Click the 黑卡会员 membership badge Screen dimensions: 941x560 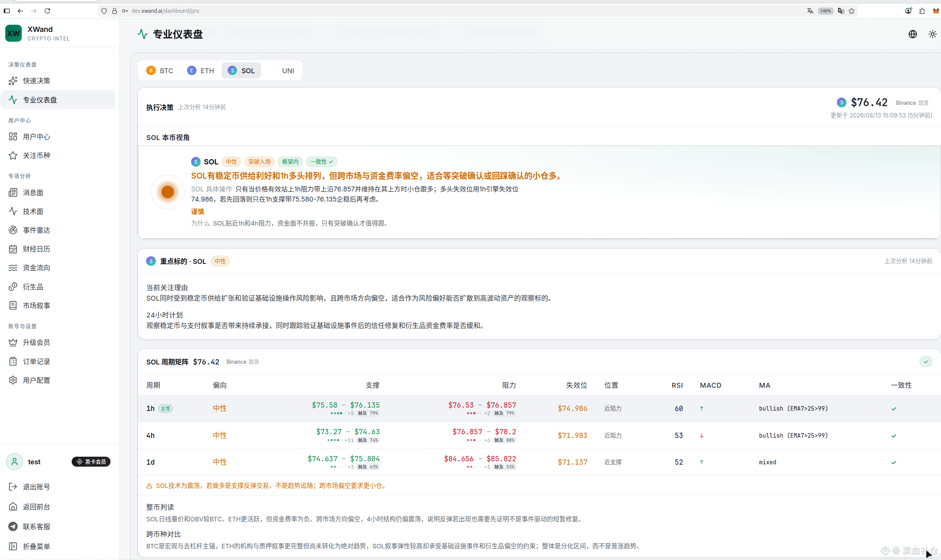(x=91, y=462)
